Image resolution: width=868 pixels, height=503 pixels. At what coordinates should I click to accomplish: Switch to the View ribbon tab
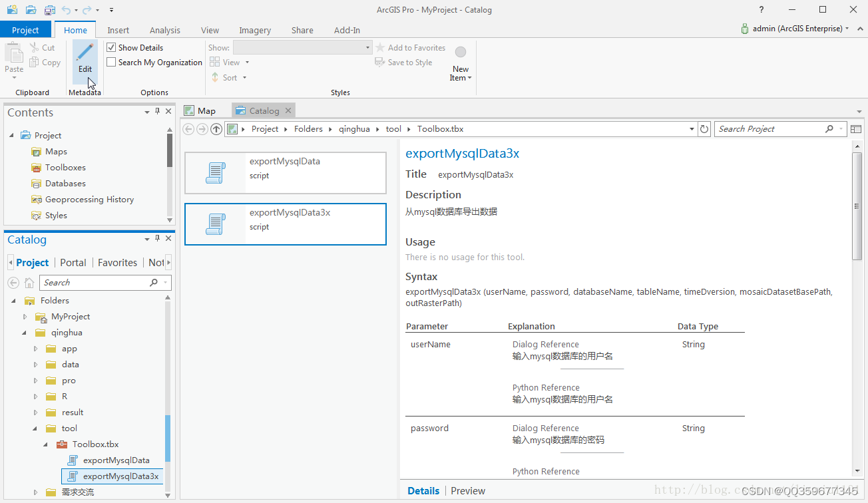point(210,30)
